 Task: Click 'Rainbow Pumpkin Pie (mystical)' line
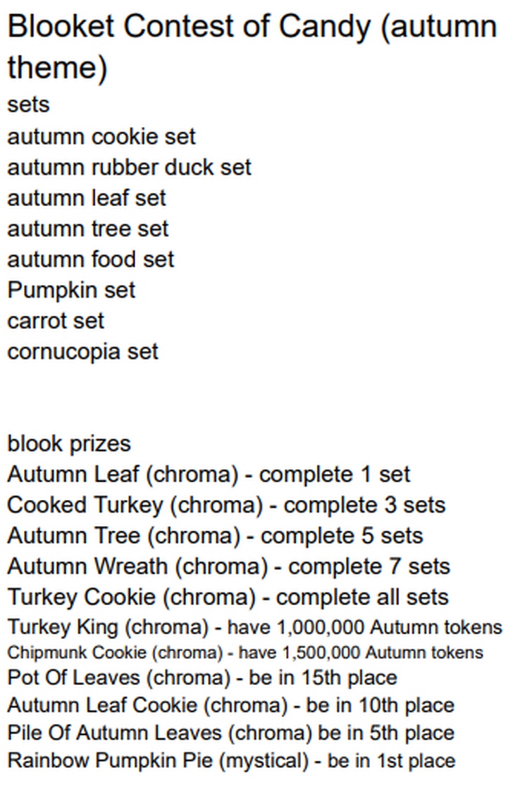tap(232, 761)
